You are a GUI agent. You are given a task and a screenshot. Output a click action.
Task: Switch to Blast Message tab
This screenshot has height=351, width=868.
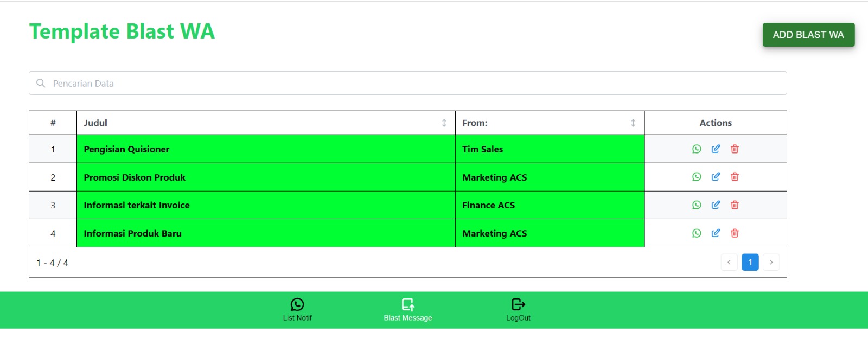(408, 310)
